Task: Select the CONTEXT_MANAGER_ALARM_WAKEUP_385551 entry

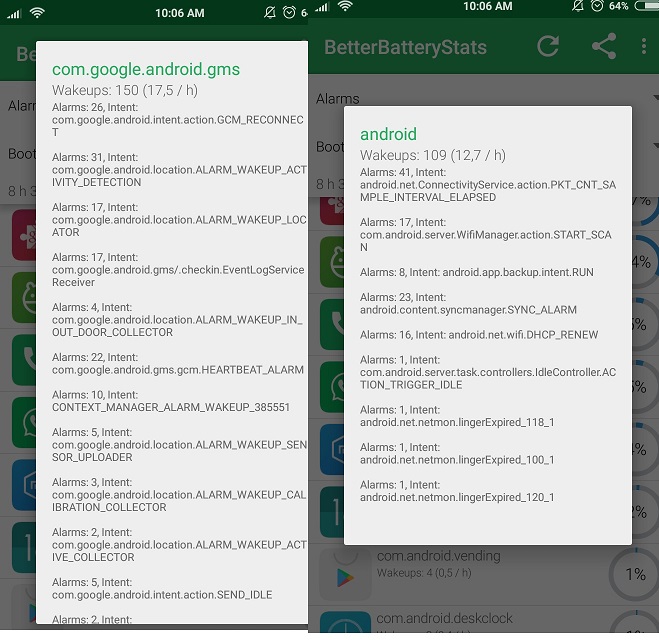Action: [x=171, y=401]
